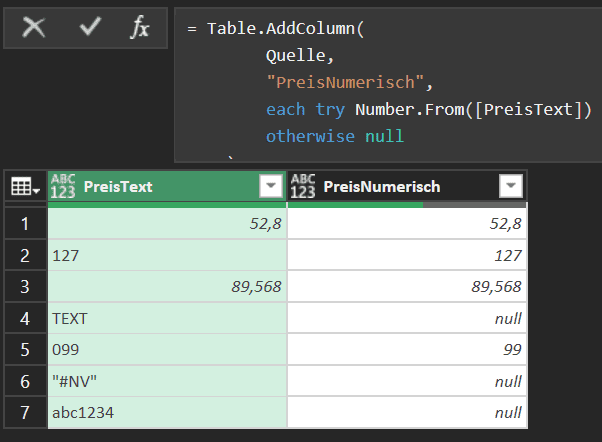Screen dimensions: 602x442
Task: Open PreisNumerisch column filter dropdown
Action: click(510, 187)
